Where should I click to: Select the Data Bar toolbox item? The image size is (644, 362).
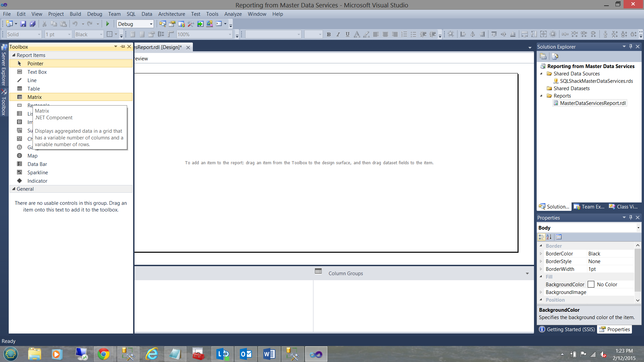37,164
